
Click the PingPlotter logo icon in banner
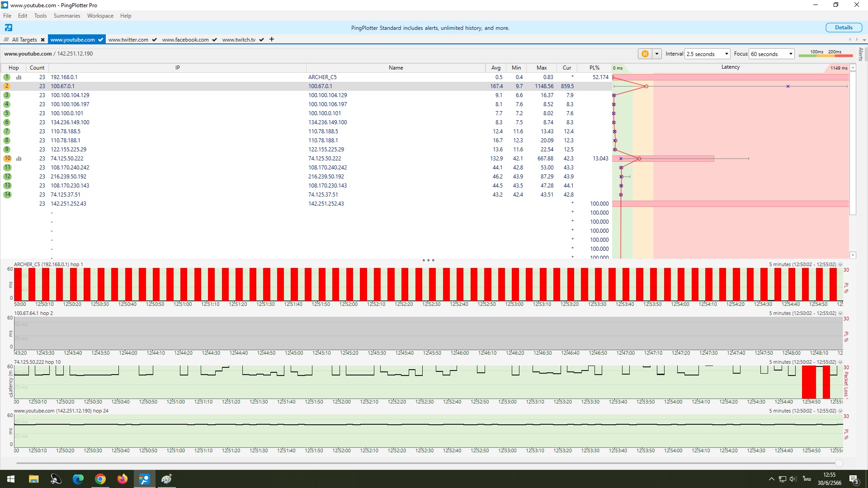coord(9,28)
